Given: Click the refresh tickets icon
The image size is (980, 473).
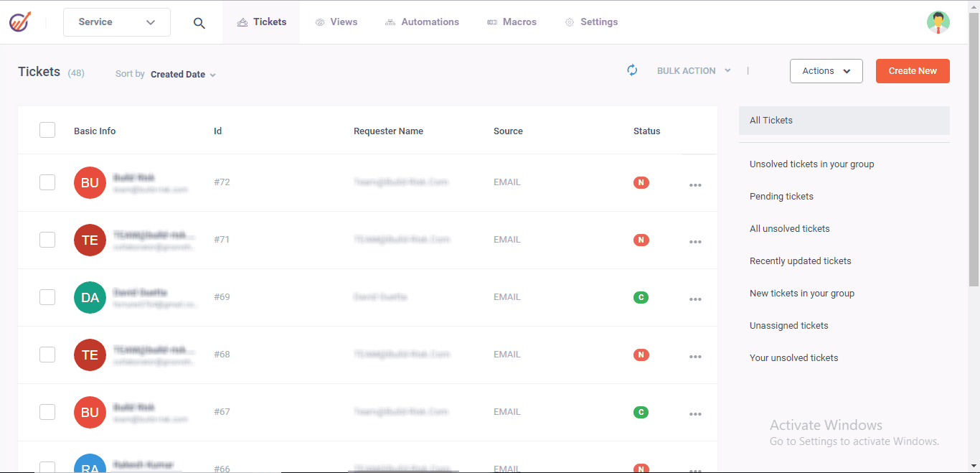Looking at the screenshot, I should pyautogui.click(x=632, y=70).
